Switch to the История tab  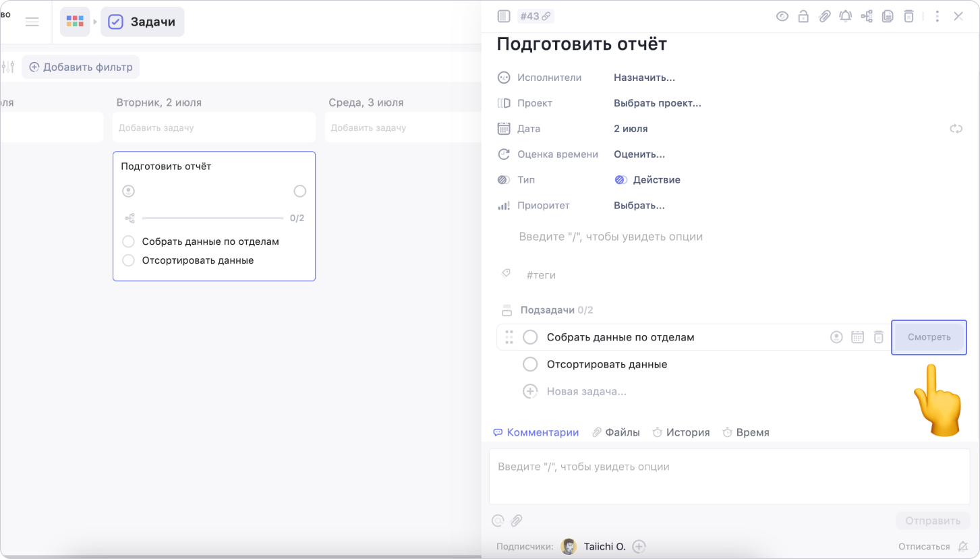click(x=681, y=432)
